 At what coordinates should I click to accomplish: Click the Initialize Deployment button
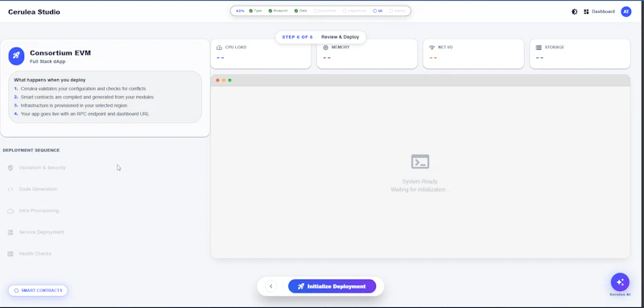tap(332, 286)
